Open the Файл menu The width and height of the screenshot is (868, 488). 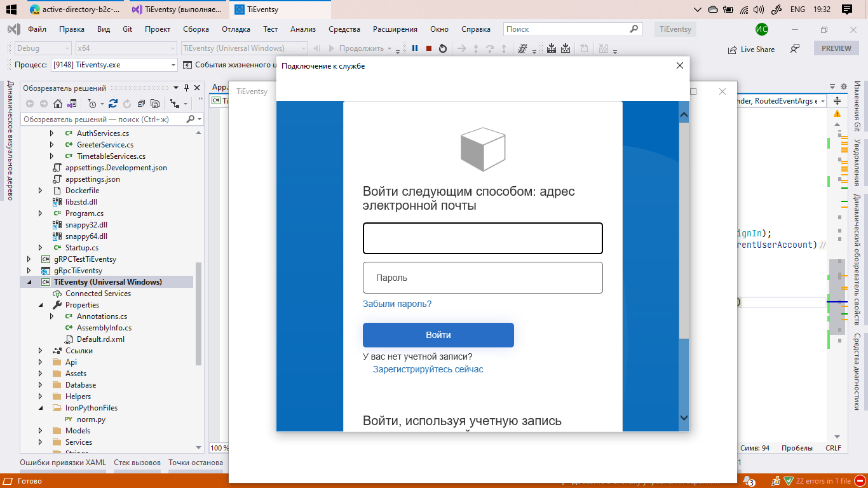click(37, 29)
